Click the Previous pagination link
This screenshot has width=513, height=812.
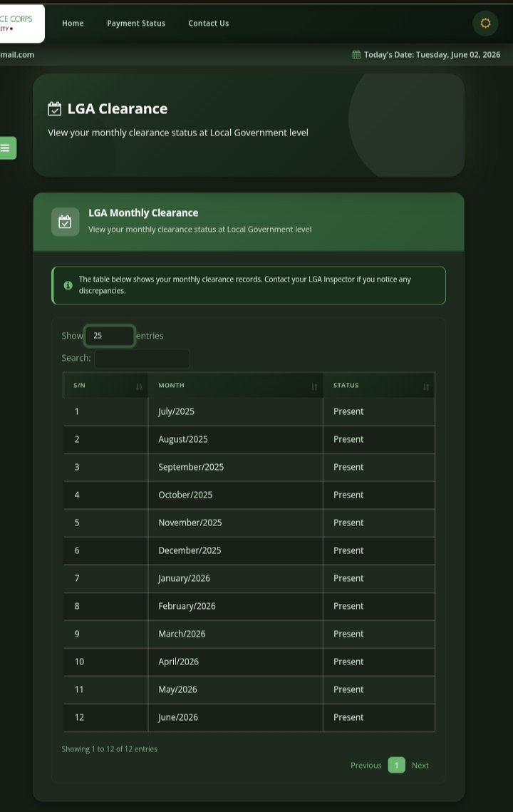click(366, 766)
